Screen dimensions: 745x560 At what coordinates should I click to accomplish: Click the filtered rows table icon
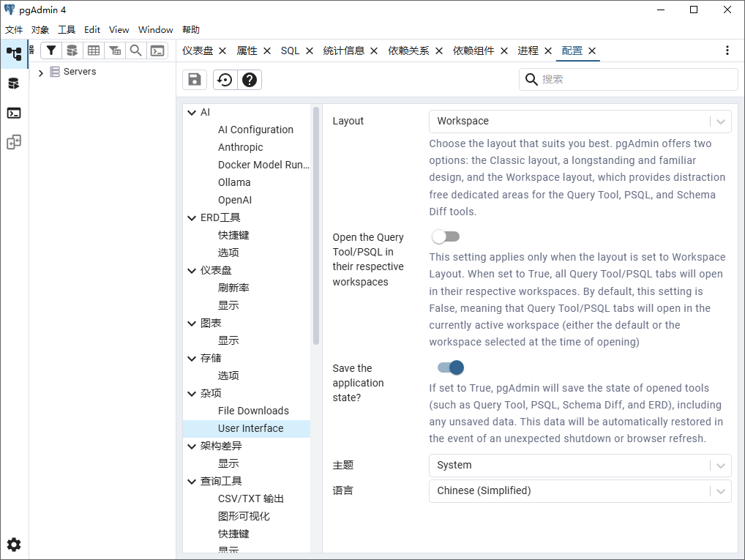(115, 51)
